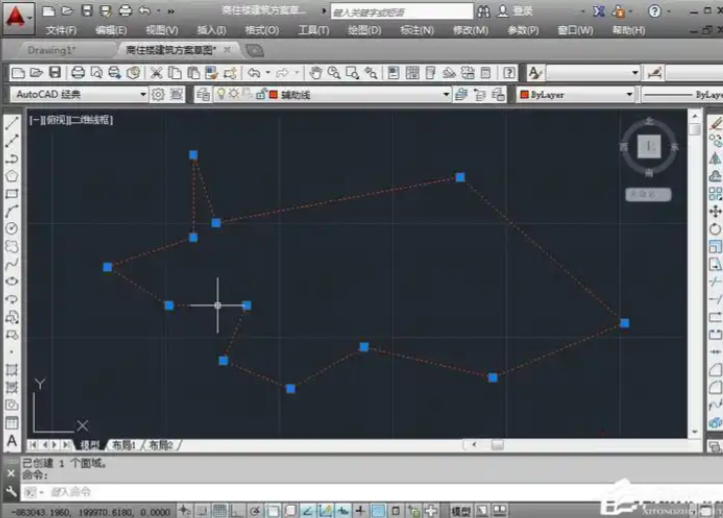Click the Cut scissors icon
The height and width of the screenshot is (518, 723).
[157, 73]
